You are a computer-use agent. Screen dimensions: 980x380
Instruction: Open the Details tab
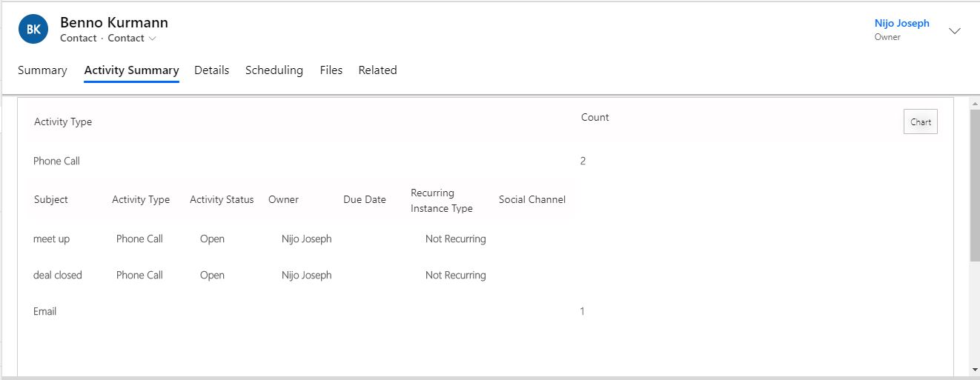(x=211, y=70)
